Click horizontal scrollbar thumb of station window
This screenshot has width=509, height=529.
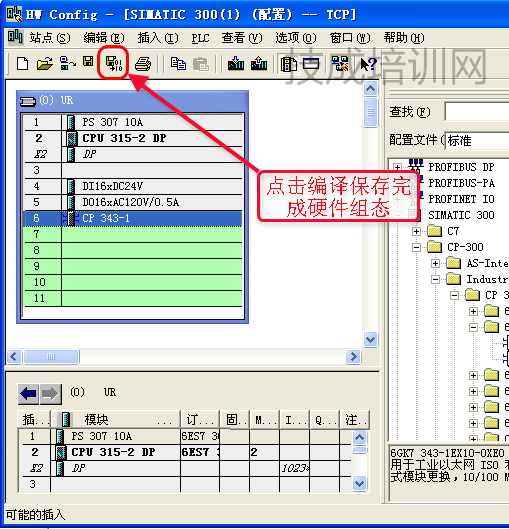[x=51, y=357]
